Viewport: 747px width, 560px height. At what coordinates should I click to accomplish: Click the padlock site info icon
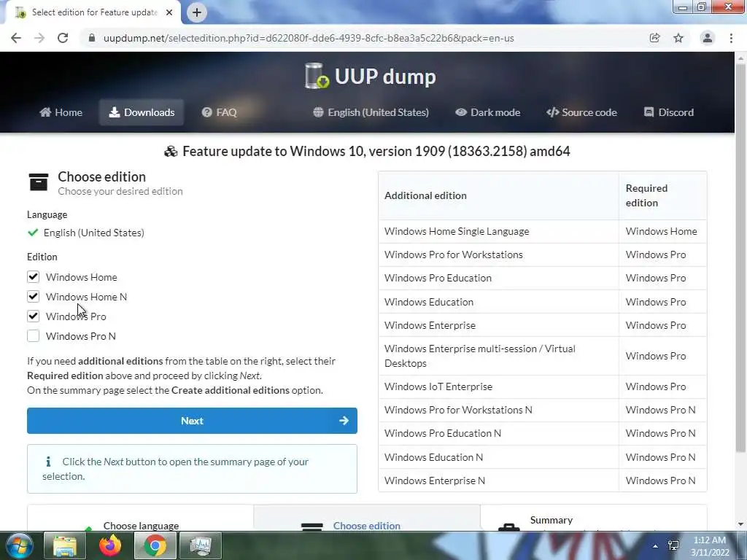[x=92, y=38]
